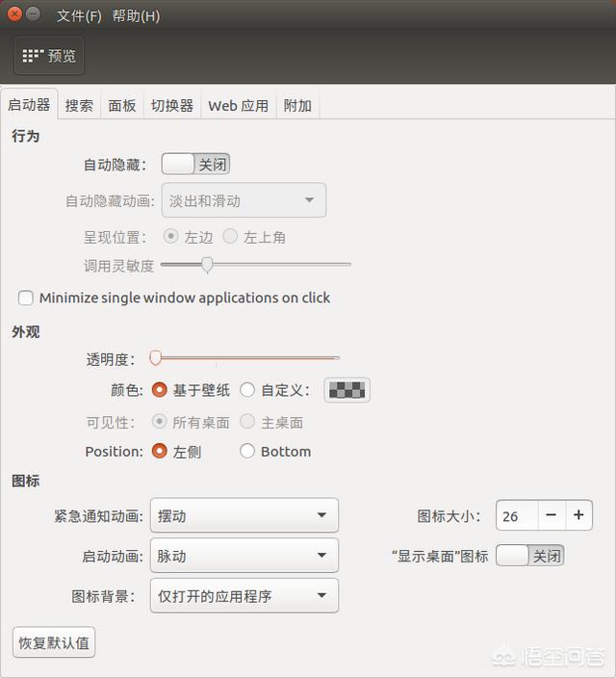The width and height of the screenshot is (616, 678).
Task: Open the 文件(F) menu
Action: click(79, 15)
